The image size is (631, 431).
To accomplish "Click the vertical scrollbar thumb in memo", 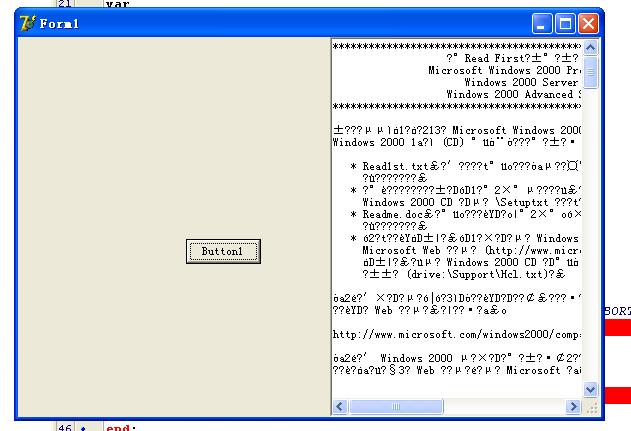I will (590, 70).
